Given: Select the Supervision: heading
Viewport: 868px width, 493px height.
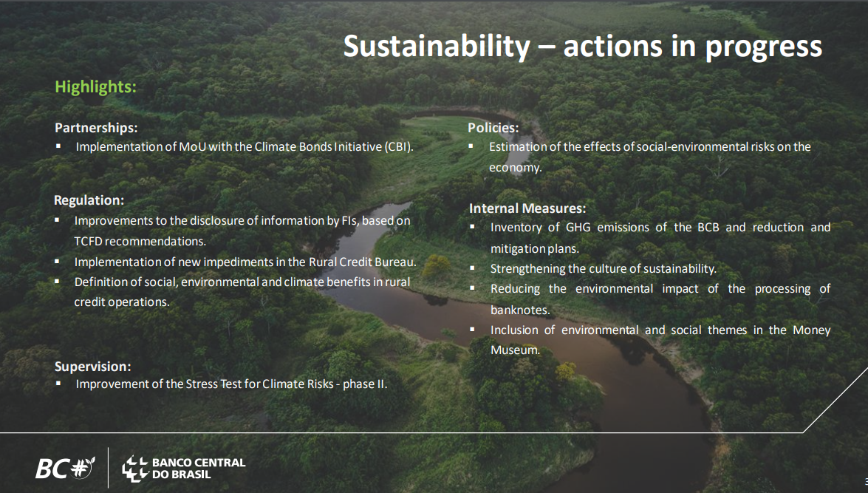Looking at the screenshot, I should point(92,366).
